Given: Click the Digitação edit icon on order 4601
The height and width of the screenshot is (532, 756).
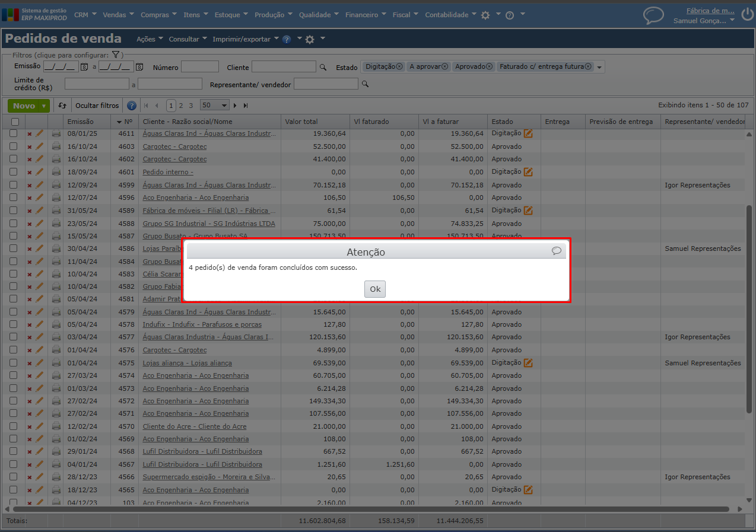Looking at the screenshot, I should (528, 171).
